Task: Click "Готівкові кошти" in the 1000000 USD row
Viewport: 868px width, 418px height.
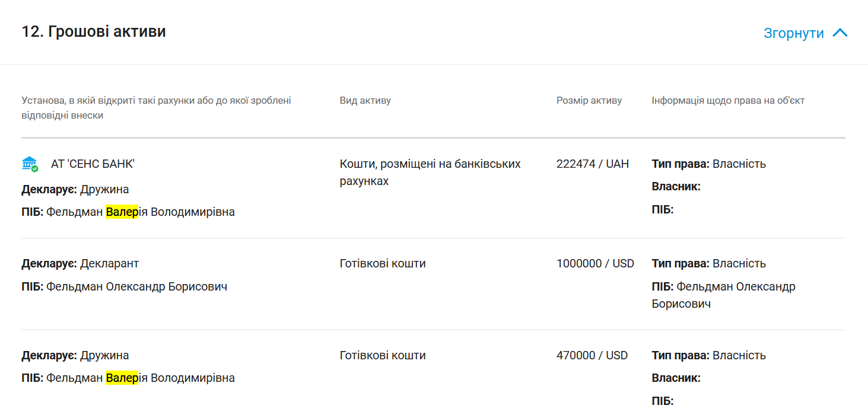Action: tap(383, 263)
